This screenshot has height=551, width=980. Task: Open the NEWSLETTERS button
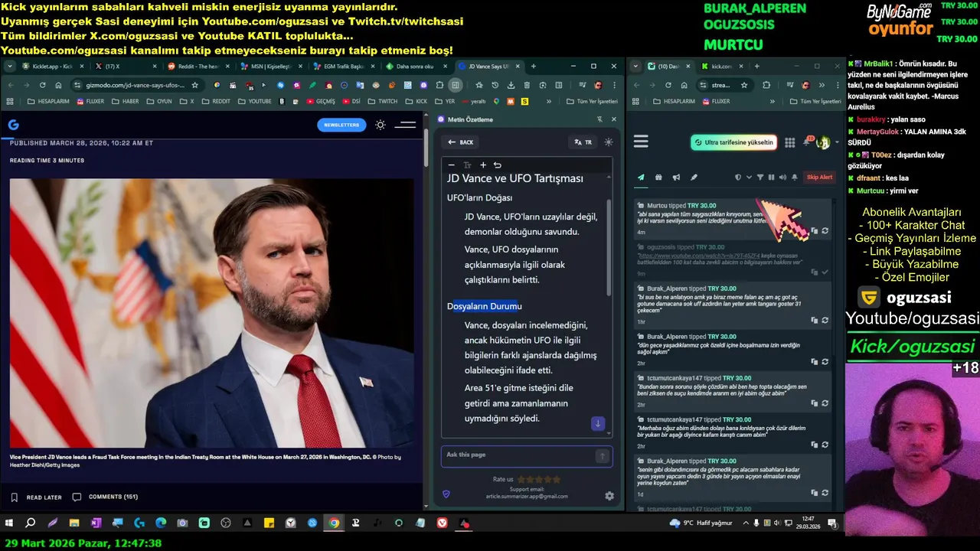point(341,125)
